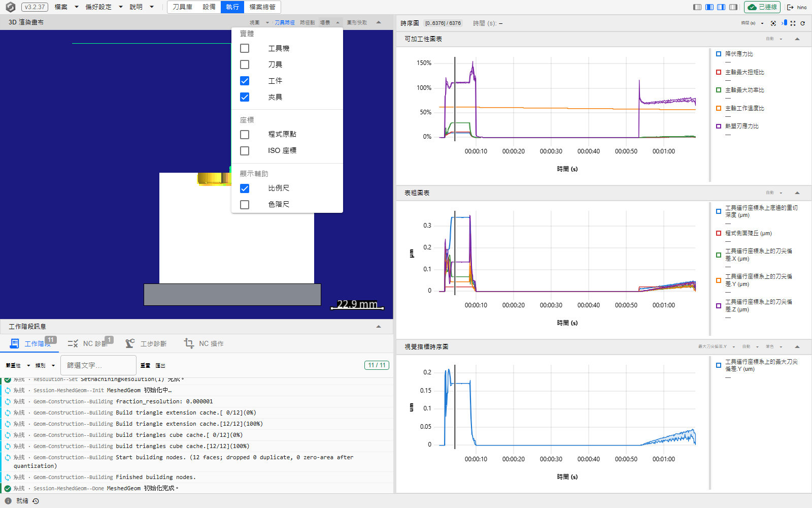This screenshot has width=812, height=508.
Task: Click the fit-view target icon in 時序圖 header
Action: point(773,23)
